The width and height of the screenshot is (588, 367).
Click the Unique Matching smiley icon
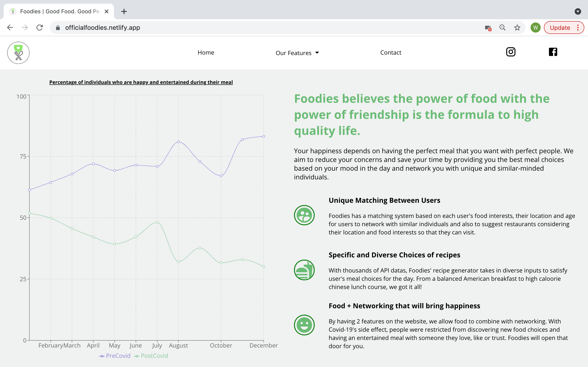[304, 215]
